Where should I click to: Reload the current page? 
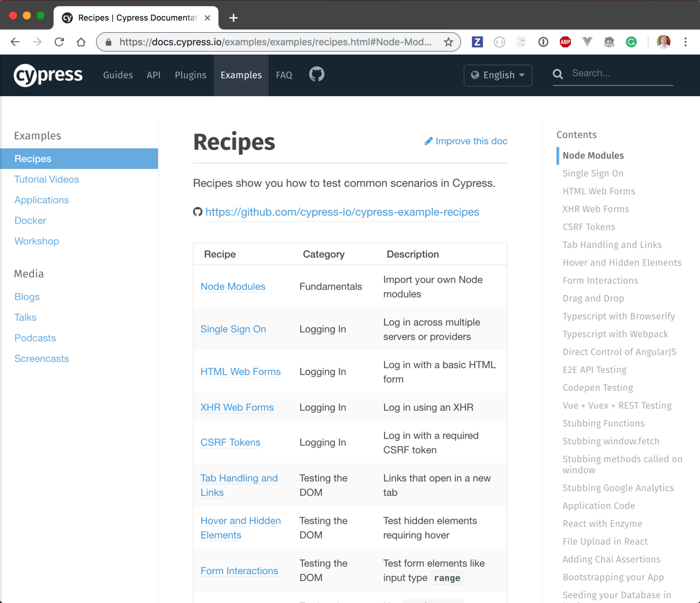click(59, 42)
